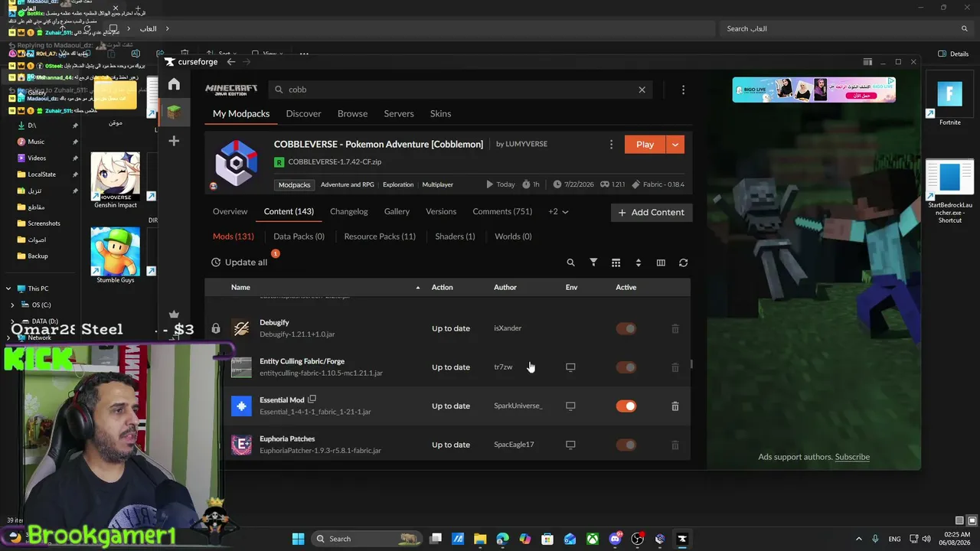Open the modpack Overview tab

click(230, 212)
